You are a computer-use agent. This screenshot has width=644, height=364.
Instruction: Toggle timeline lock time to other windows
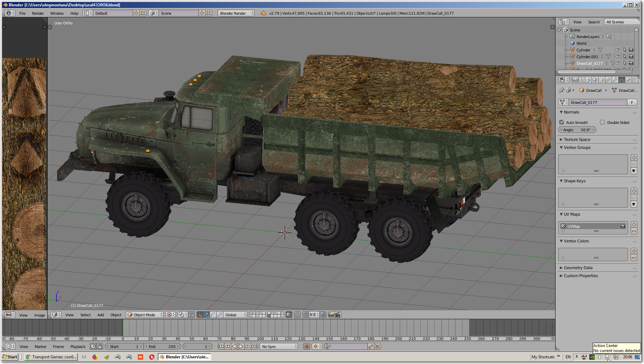point(100,347)
